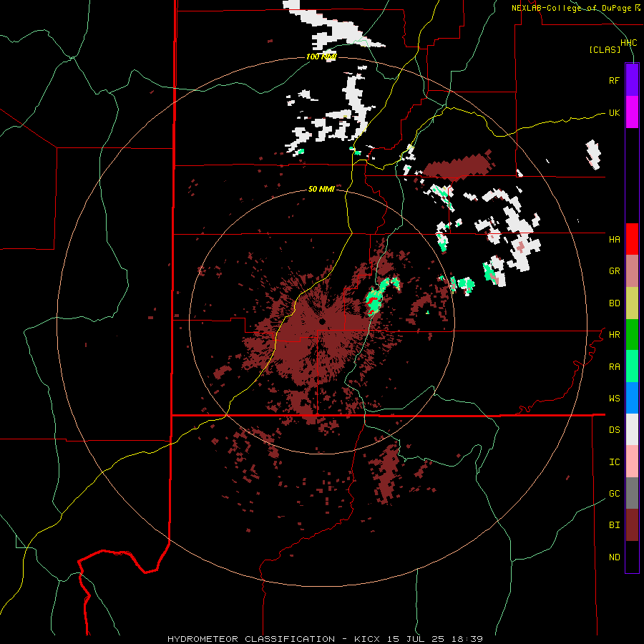This screenshot has width=644, height=644.
Task: Pick the dark green HR legend swatch
Action: [632, 335]
